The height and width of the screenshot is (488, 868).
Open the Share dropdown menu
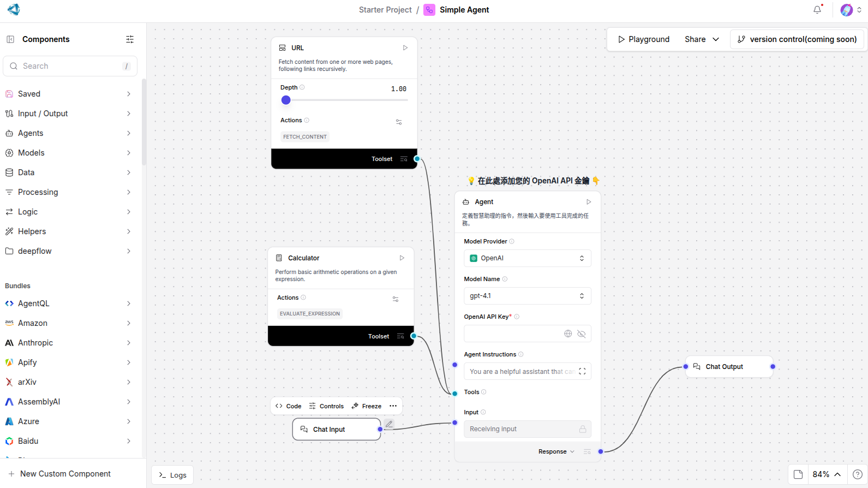[702, 39]
